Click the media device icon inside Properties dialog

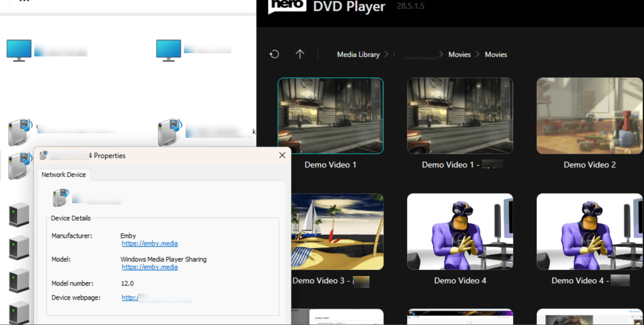(61, 198)
